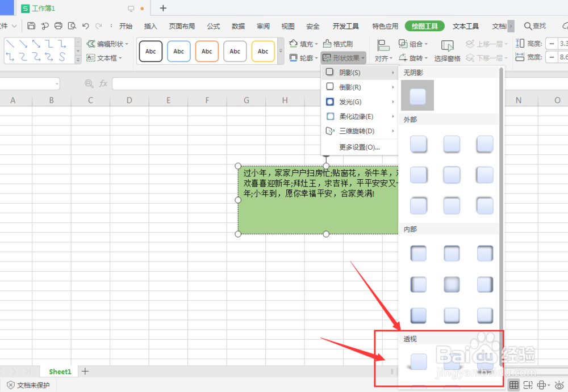Apply the blue outline Abc style
Image resolution: width=568 pixels, height=392 pixels.
click(178, 52)
